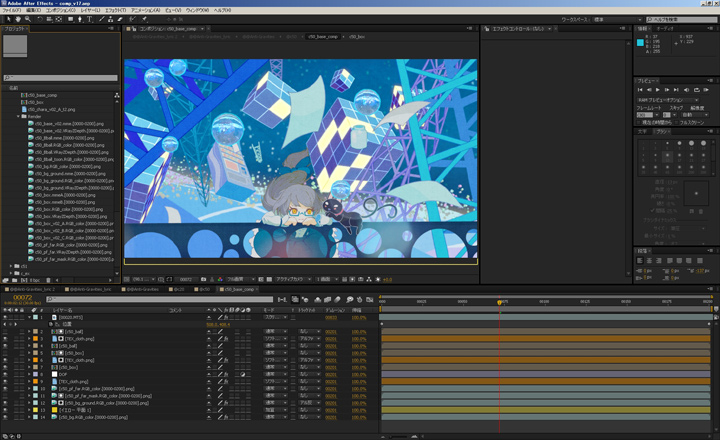Viewport: 720px width, 440px height.
Task: Collapse layer 1 00020.MTS properties
Action: click(x=29, y=317)
